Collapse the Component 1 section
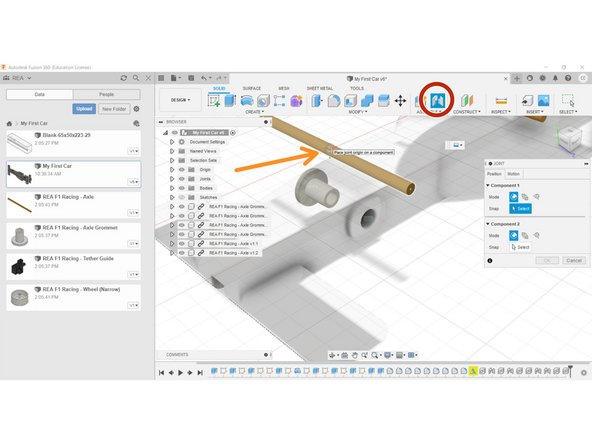Viewport: 592px width, 444px height. tap(488, 185)
